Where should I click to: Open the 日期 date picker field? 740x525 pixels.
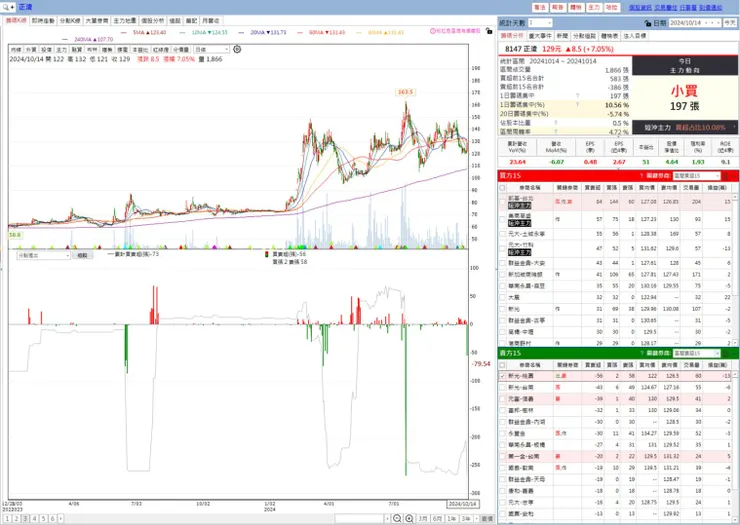[x=695, y=23]
